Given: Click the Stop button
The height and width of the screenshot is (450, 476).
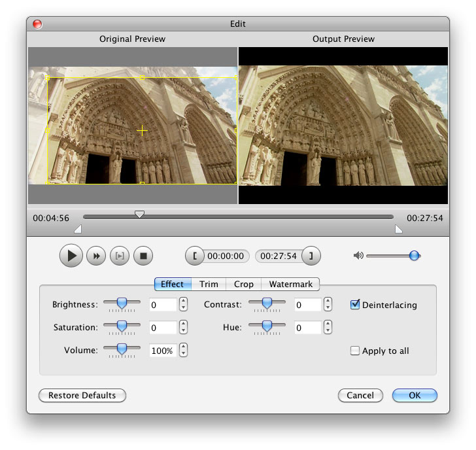Looking at the screenshot, I should [143, 256].
